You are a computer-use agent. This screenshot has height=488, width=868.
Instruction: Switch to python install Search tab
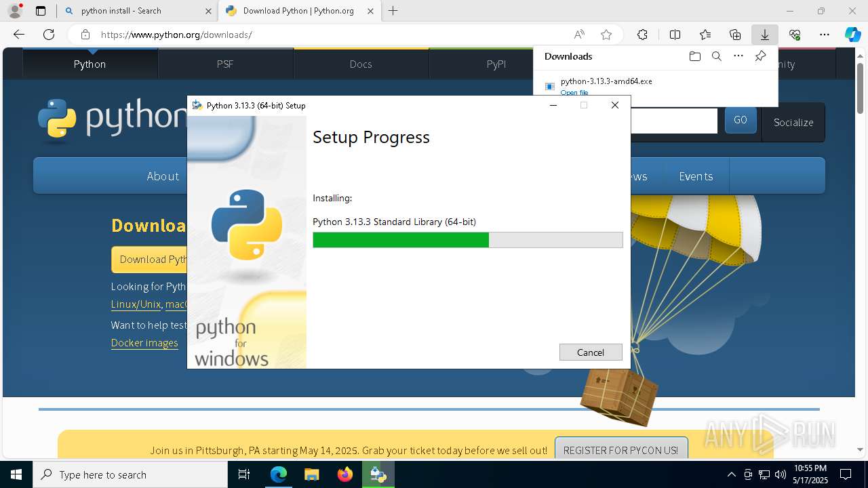(x=137, y=11)
